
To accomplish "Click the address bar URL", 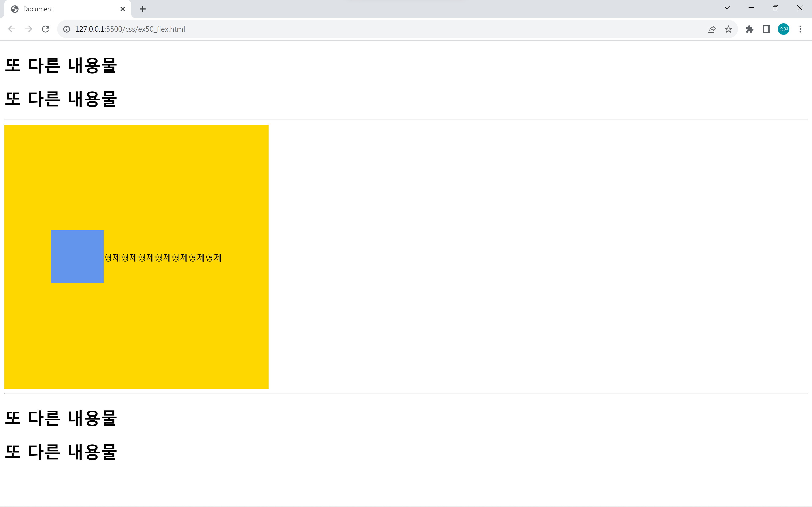I will [x=130, y=29].
